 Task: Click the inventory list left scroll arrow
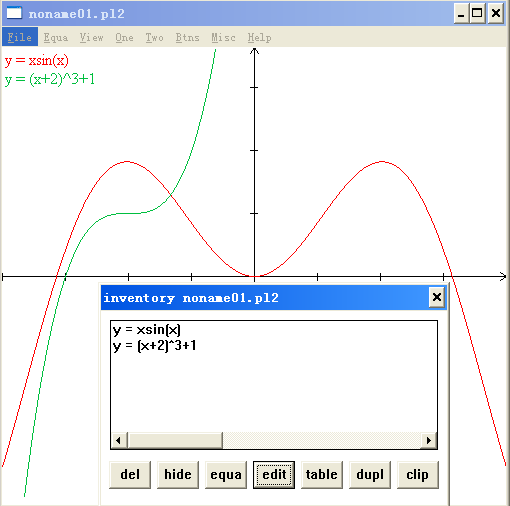(x=119, y=440)
